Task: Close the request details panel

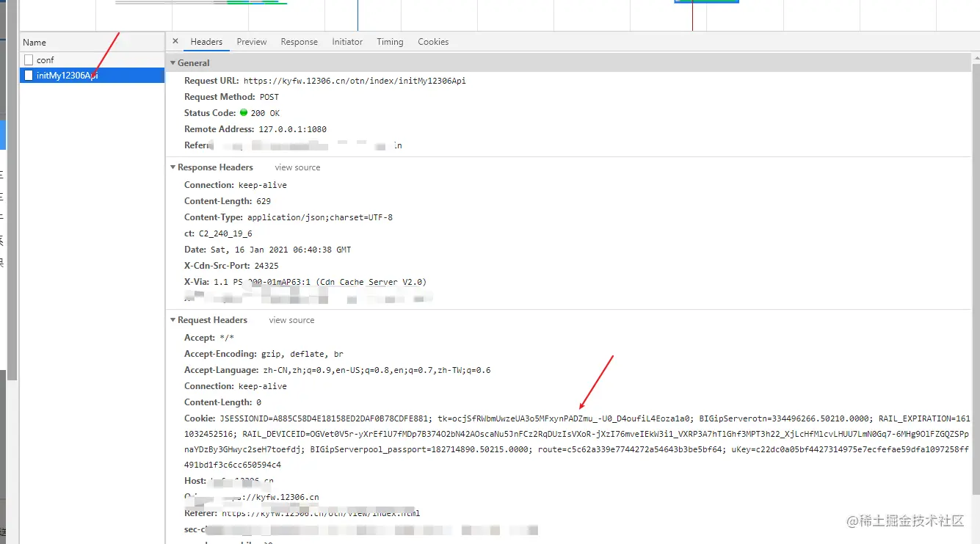Action: click(175, 41)
